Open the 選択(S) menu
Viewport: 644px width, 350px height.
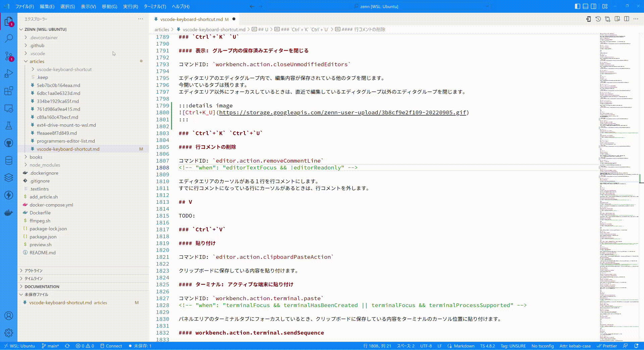68,6
